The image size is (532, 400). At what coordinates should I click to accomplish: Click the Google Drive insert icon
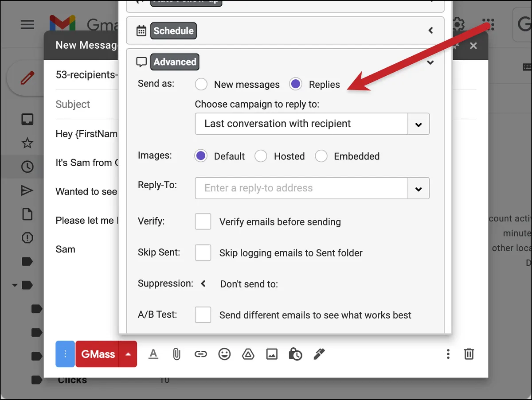click(248, 354)
